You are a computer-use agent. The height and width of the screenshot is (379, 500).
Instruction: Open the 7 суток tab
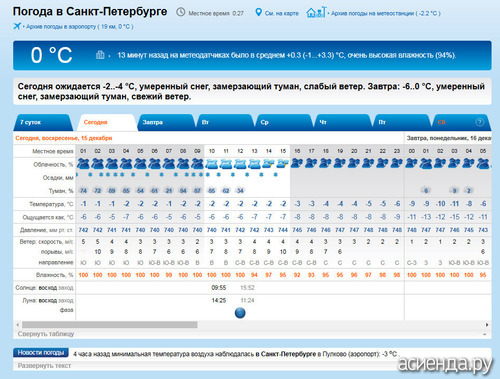[x=43, y=122]
